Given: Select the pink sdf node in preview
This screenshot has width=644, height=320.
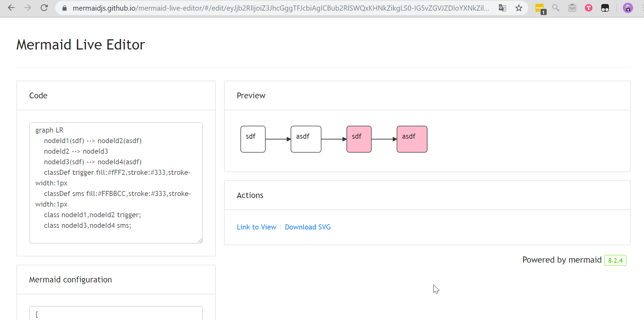Looking at the screenshot, I should pyautogui.click(x=359, y=139).
